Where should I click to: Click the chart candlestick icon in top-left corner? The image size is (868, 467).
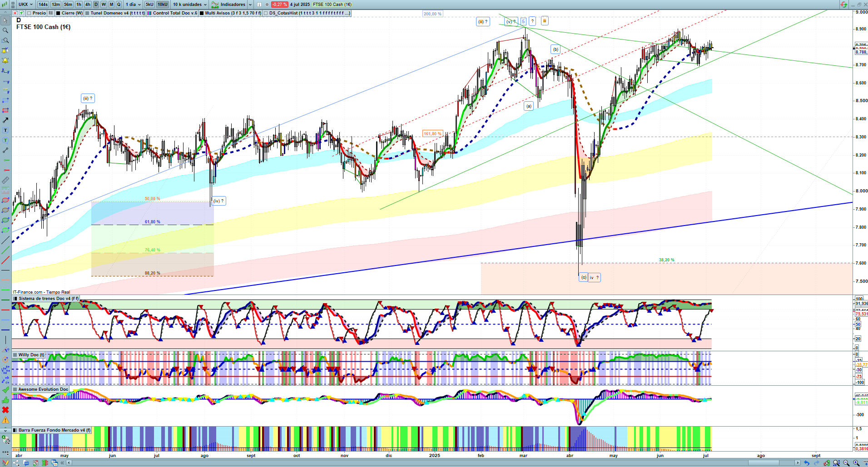[x=5, y=5]
